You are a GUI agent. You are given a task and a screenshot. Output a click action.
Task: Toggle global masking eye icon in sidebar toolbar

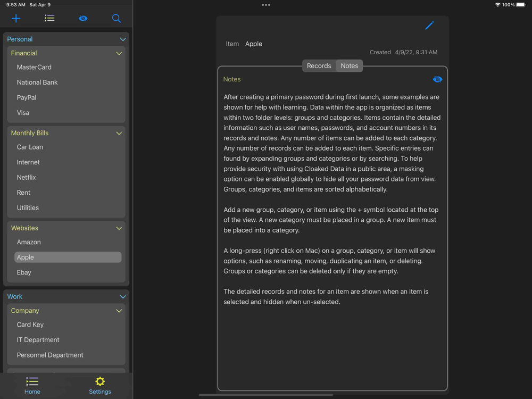point(83,18)
